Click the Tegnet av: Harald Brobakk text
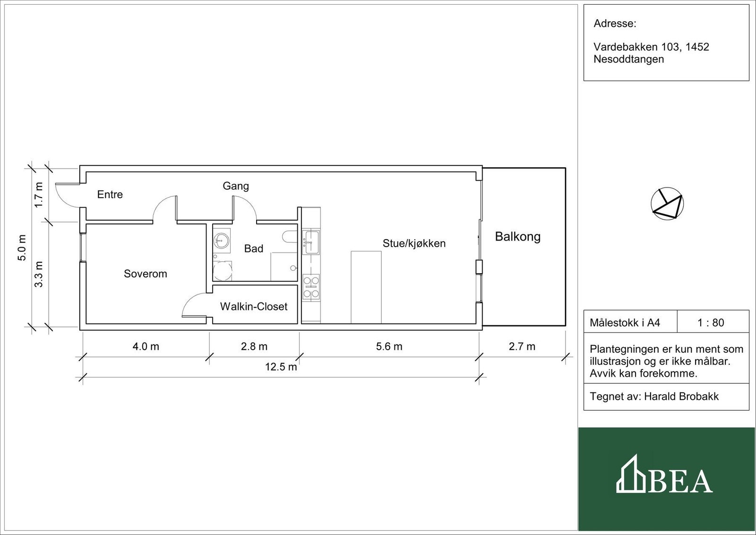Image resolution: width=756 pixels, height=535 pixels. (654, 397)
